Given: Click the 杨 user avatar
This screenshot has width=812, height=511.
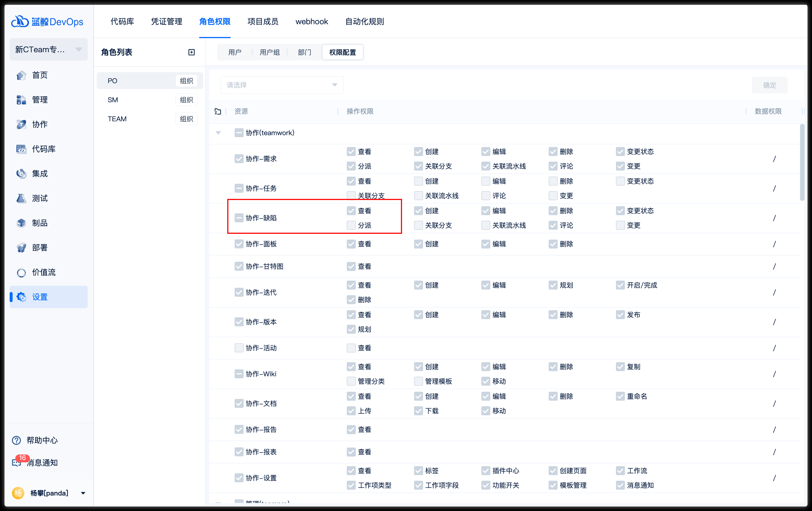Looking at the screenshot, I should coord(18,493).
